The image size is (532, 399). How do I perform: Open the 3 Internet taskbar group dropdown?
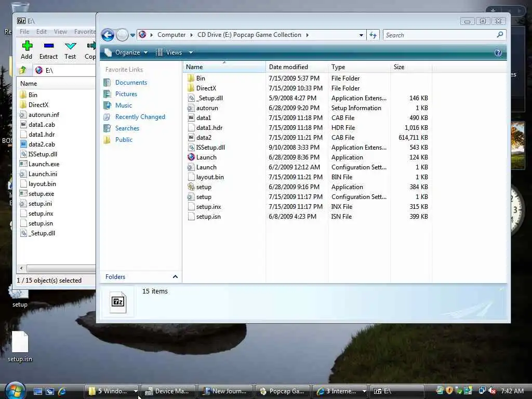pyautogui.click(x=364, y=391)
